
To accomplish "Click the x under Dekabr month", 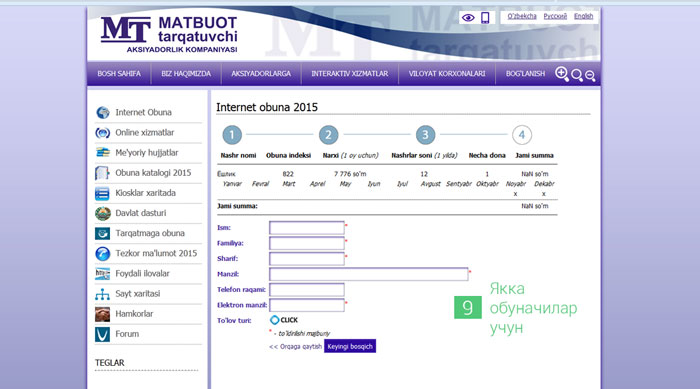I will click(544, 194).
